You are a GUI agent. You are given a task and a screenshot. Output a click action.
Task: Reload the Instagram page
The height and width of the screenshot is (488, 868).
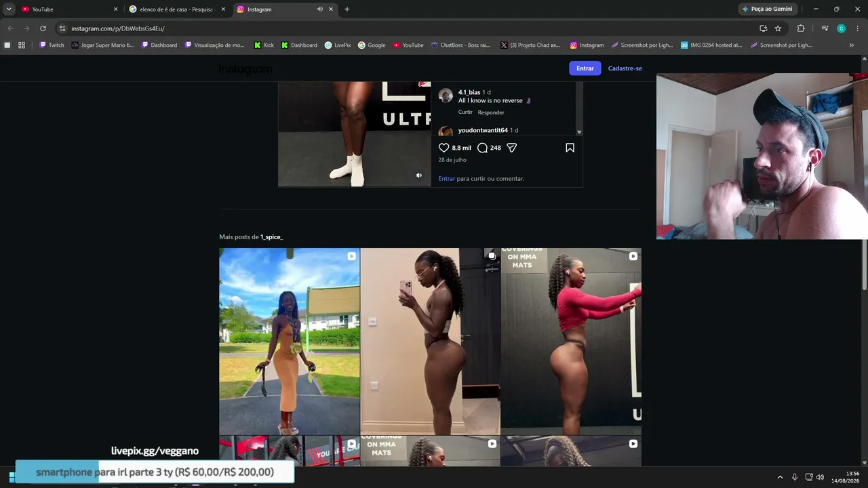click(x=43, y=28)
